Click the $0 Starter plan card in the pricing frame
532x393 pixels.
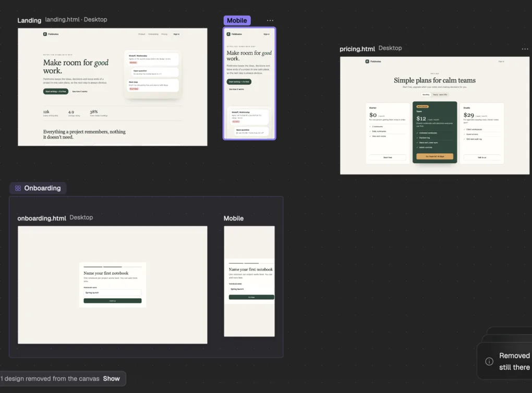click(388, 133)
